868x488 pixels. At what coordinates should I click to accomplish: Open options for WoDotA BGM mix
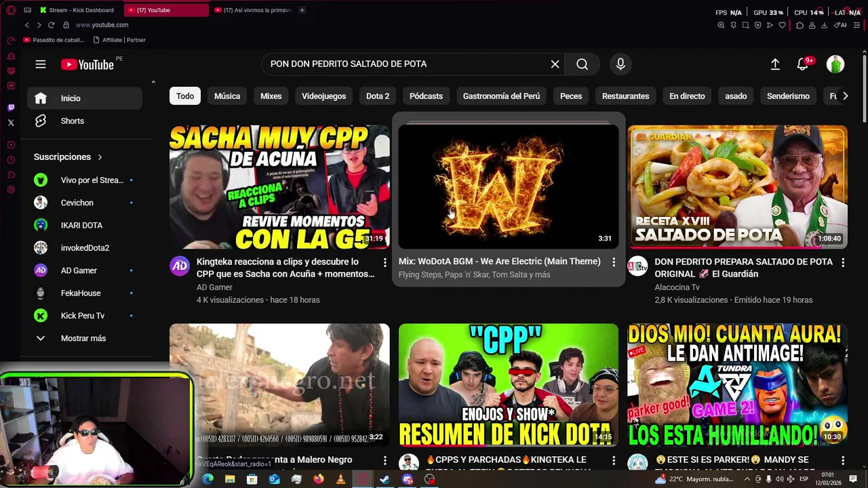coord(614,262)
